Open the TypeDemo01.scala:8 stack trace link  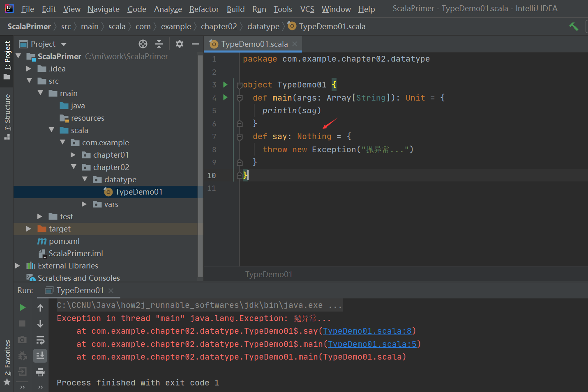pos(367,331)
